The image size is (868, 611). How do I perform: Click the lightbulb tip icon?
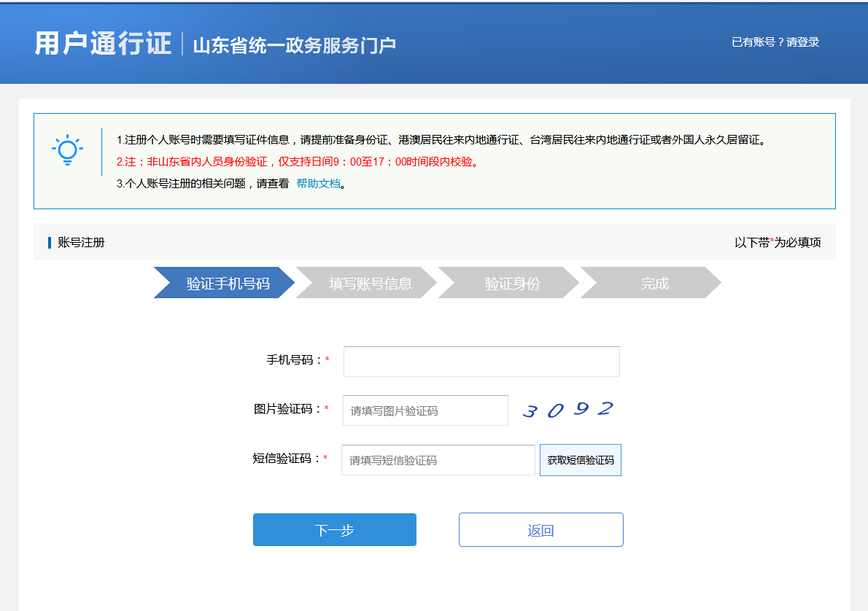pyautogui.click(x=67, y=150)
